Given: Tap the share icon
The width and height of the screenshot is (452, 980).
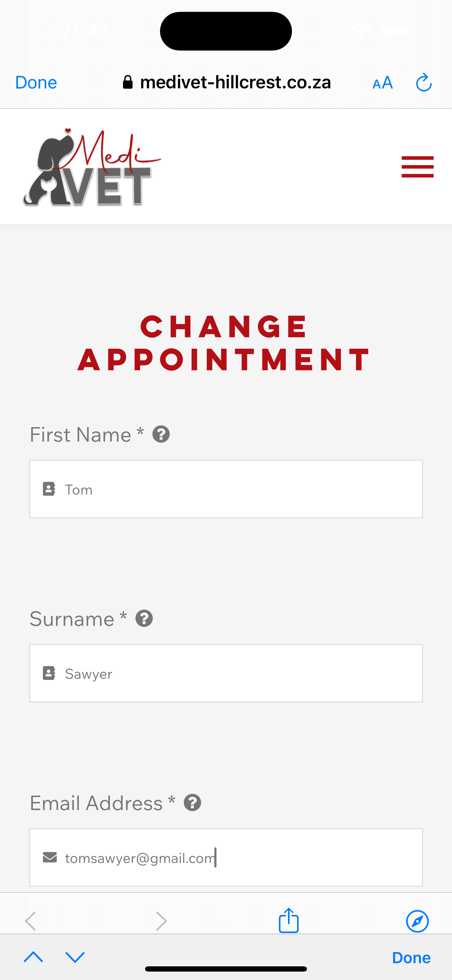Looking at the screenshot, I should 289,920.
